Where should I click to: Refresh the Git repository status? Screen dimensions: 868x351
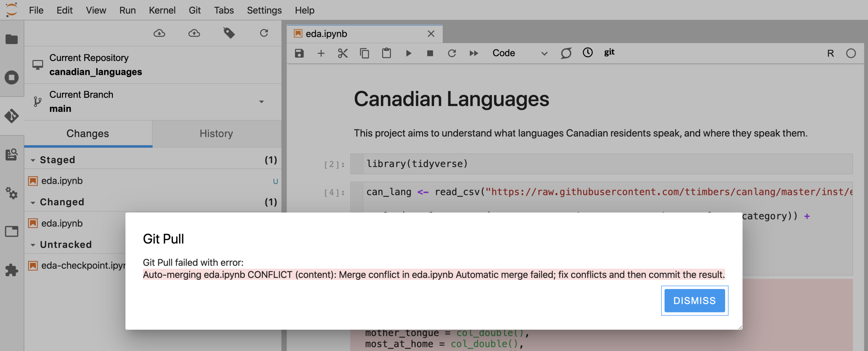[264, 33]
